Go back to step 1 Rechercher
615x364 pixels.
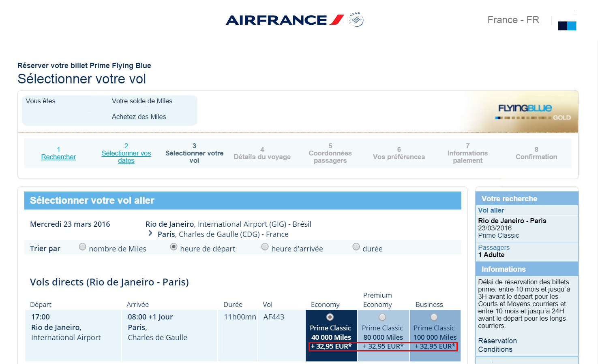tap(58, 157)
